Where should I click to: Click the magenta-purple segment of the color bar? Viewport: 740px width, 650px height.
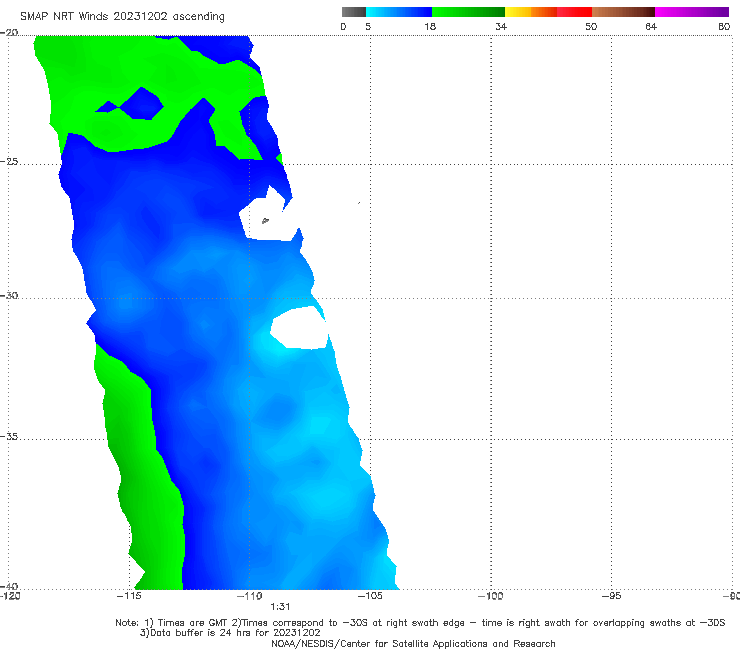[692, 12]
